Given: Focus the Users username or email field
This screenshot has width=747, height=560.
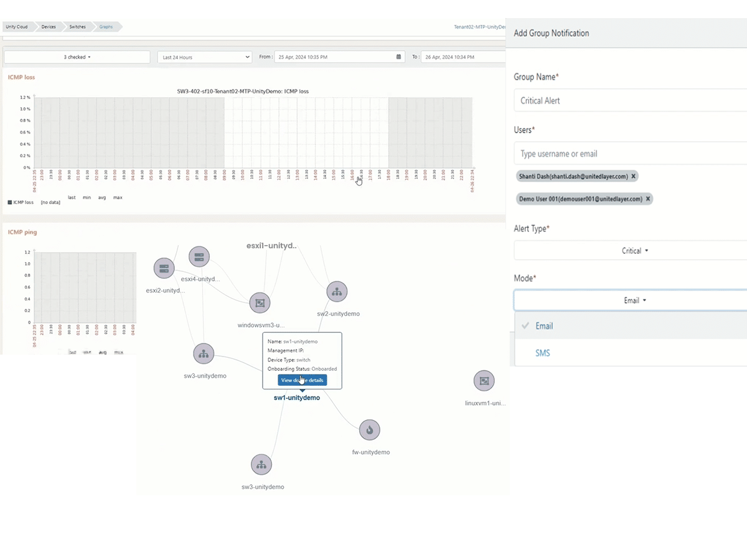Looking at the screenshot, I should (629, 154).
